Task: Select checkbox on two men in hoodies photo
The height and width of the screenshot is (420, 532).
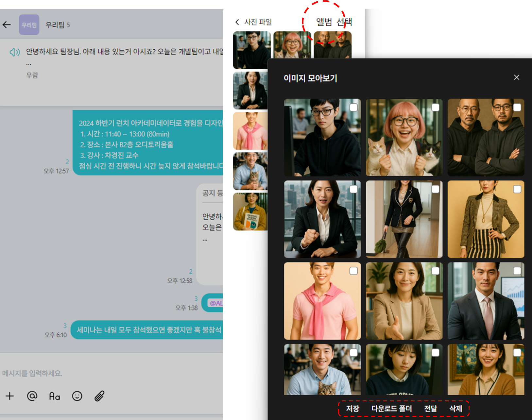Action: [517, 108]
